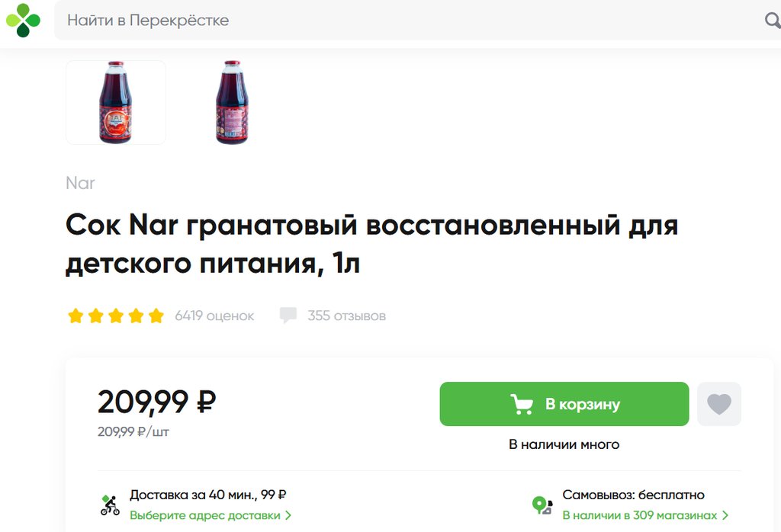781x532 pixels.
Task: Click the five-star rating
Action: (x=115, y=316)
